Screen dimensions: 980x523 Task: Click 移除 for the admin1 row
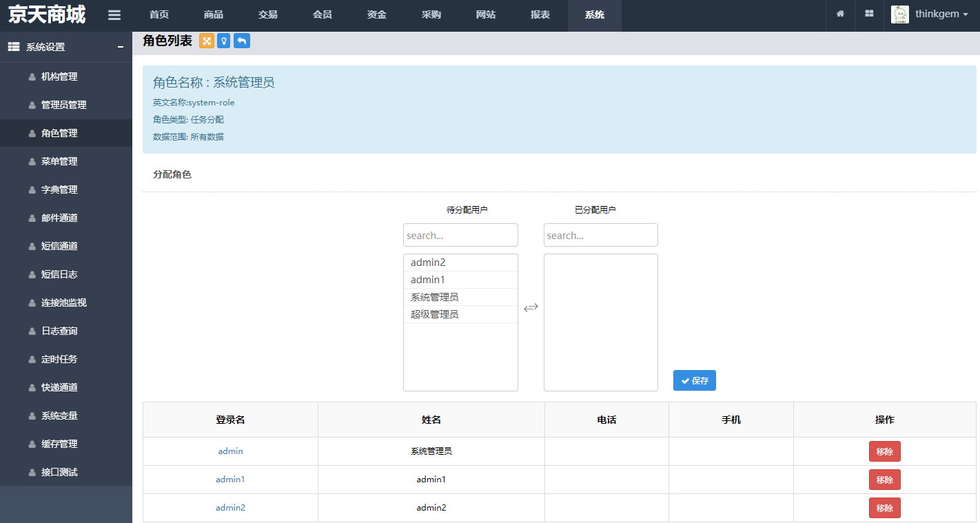click(x=885, y=480)
